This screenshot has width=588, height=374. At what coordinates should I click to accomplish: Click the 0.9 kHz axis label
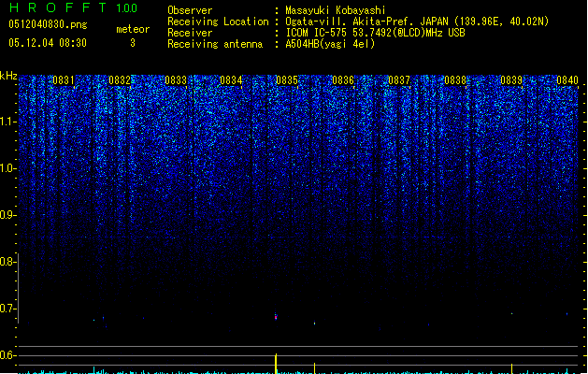[x=7, y=215]
